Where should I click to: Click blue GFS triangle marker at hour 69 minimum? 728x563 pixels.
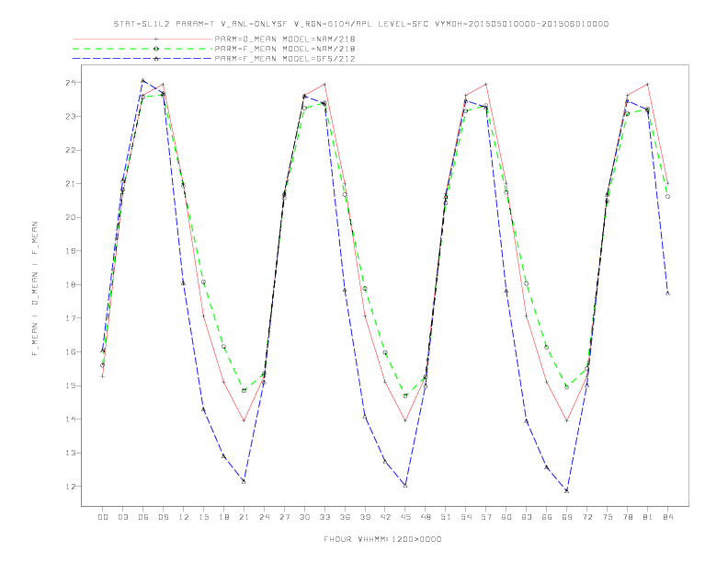[567, 490]
